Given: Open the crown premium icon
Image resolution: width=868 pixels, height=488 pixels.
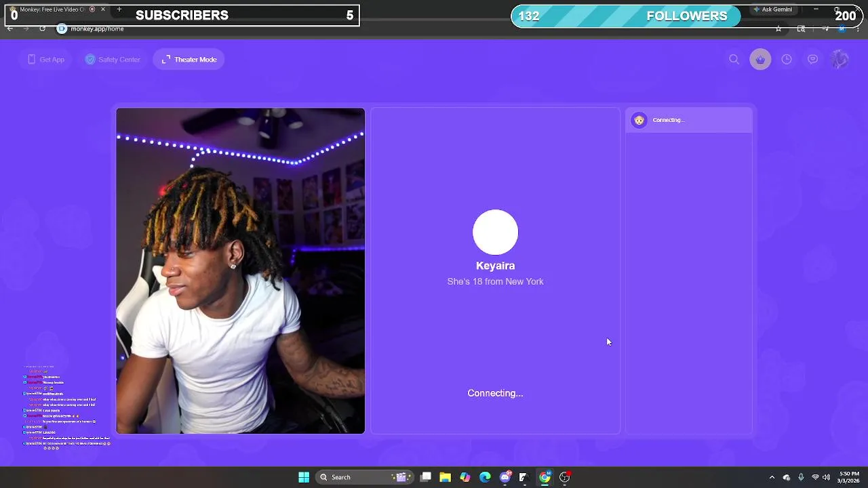Looking at the screenshot, I should tap(760, 60).
